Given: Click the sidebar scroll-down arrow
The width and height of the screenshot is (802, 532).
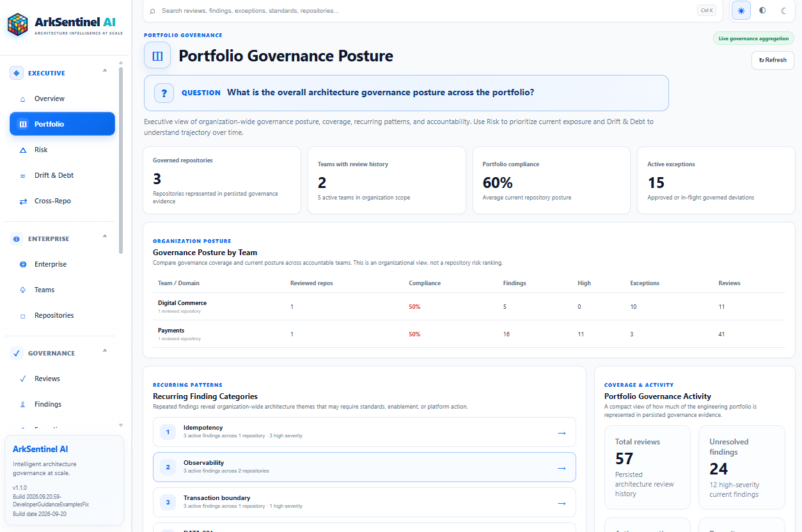Looking at the screenshot, I should (121, 425).
